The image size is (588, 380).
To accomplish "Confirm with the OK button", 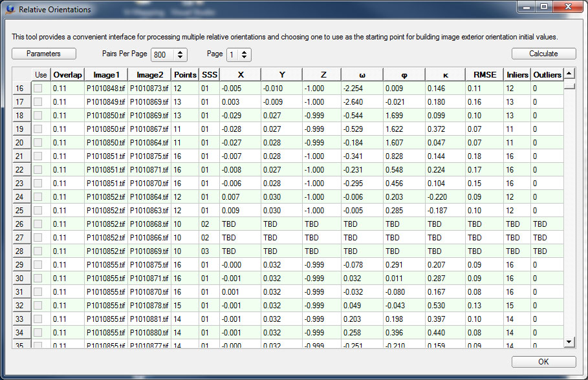I will [x=543, y=362].
